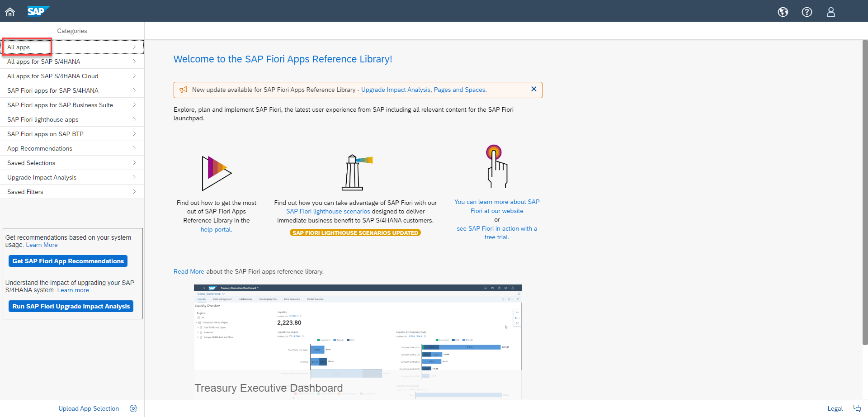The height and width of the screenshot is (417, 868).
Task: Close the update notification banner
Action: click(534, 89)
